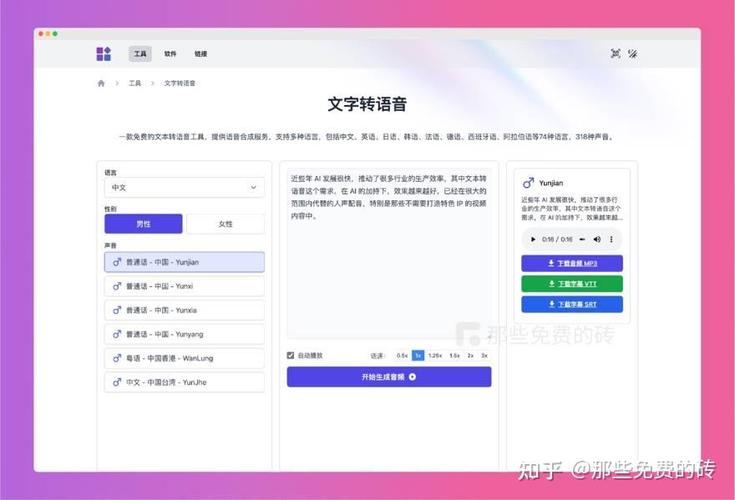Download the VTT subtitle file
The height and width of the screenshot is (500, 735).
coord(572,284)
